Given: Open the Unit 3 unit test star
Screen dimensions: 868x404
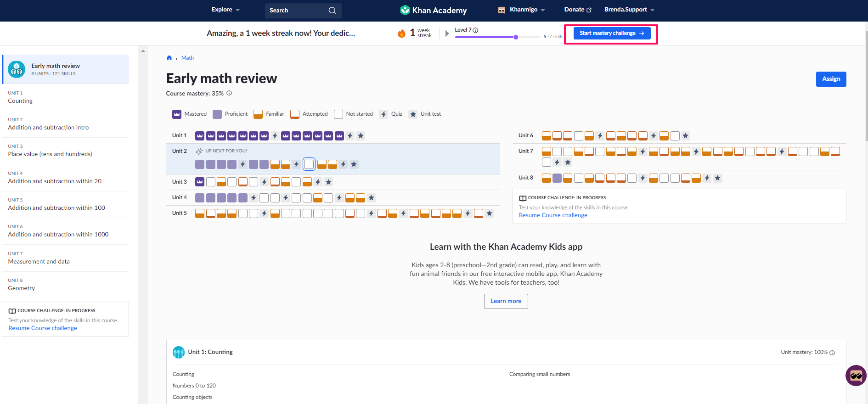Looking at the screenshot, I should coord(328,182).
